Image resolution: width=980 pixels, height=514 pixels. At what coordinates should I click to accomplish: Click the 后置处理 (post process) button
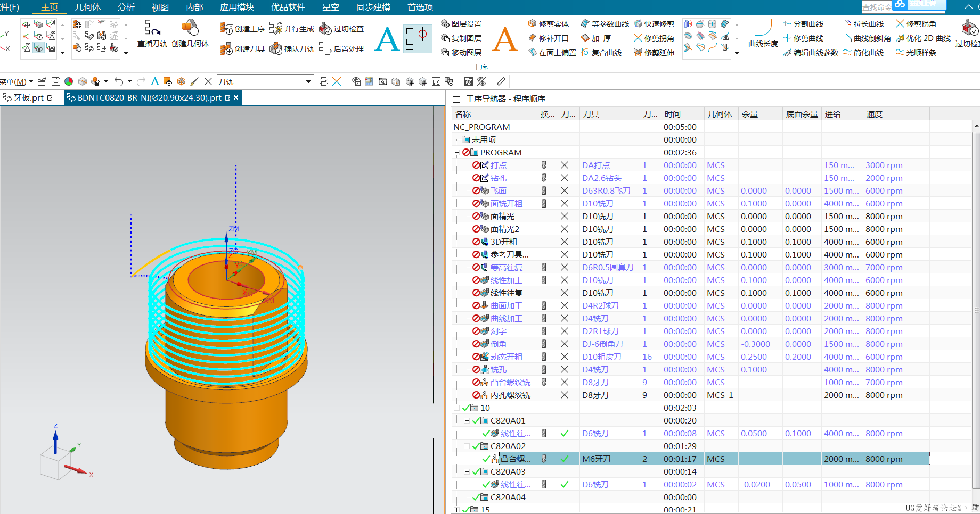pos(341,49)
